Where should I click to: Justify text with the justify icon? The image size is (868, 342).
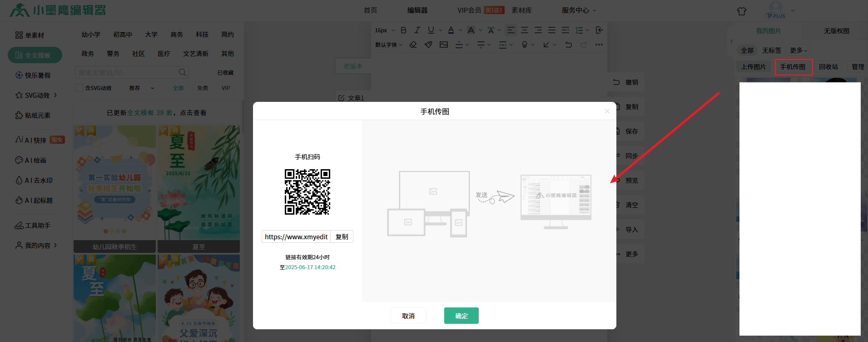point(552,30)
